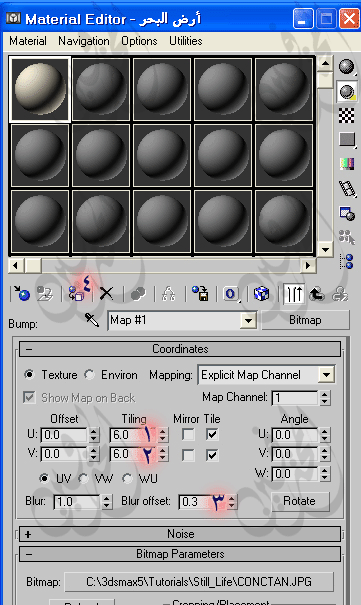
Task: Toggle the Backlight icon in side toolbar
Action: (346, 91)
